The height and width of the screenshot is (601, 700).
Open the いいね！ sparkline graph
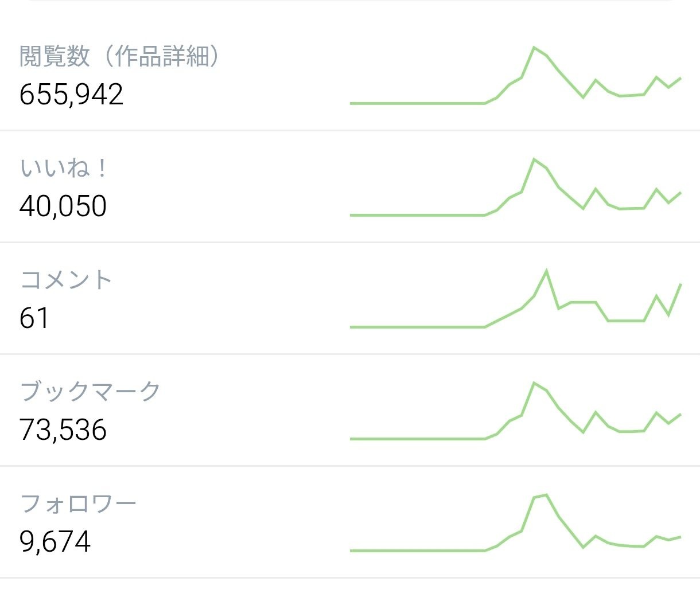tap(515, 187)
